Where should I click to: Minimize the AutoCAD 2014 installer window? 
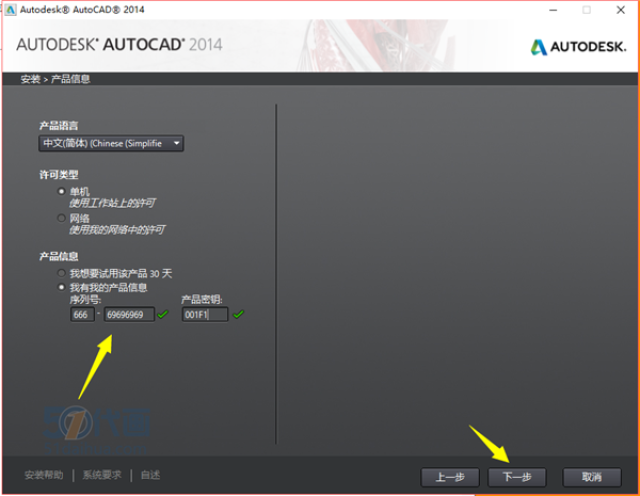[553, 10]
